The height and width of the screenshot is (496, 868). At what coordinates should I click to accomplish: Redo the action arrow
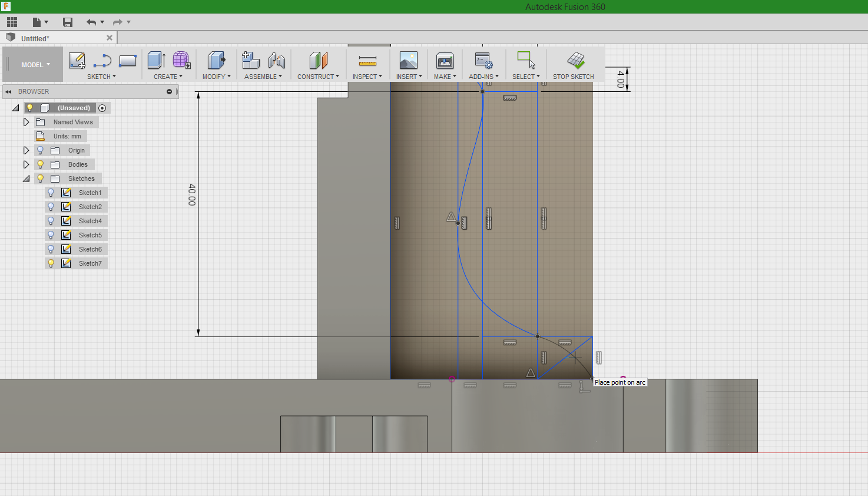click(x=117, y=22)
